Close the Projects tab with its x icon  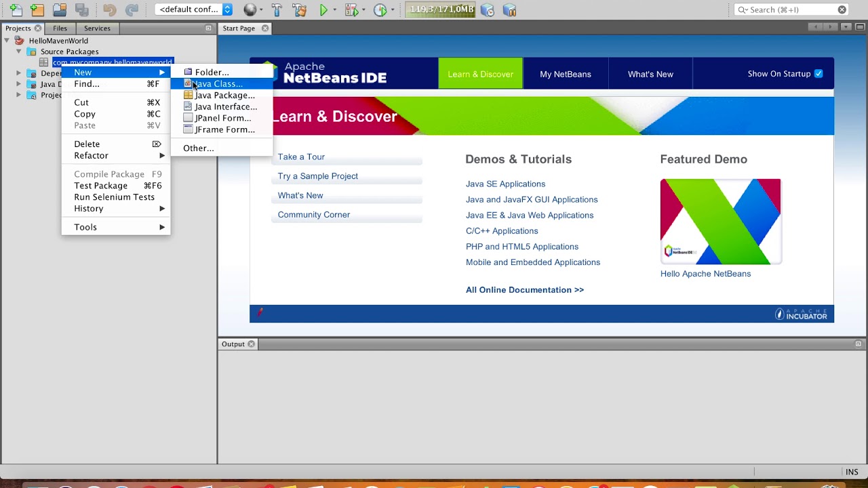pos(38,28)
